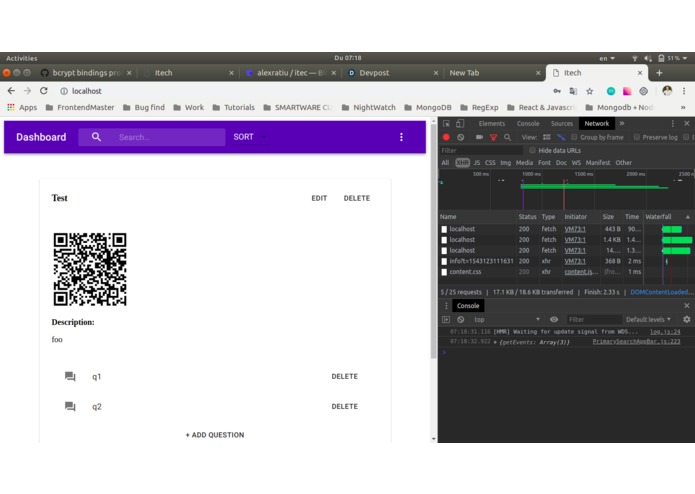The height and width of the screenshot is (494, 695).
Task: Open DevTools three-dot customize menu
Action: point(672,124)
